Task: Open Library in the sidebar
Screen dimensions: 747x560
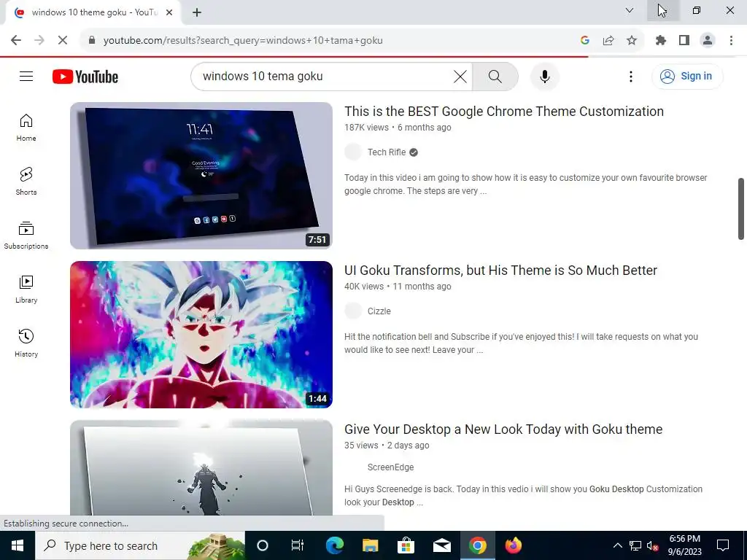Action: 26,289
